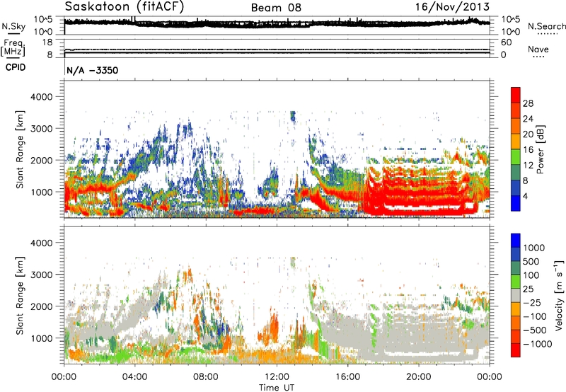This screenshot has height=392, width=566.
Task: Click the '3000' tick of the velocity panel
Action: pos(41,275)
